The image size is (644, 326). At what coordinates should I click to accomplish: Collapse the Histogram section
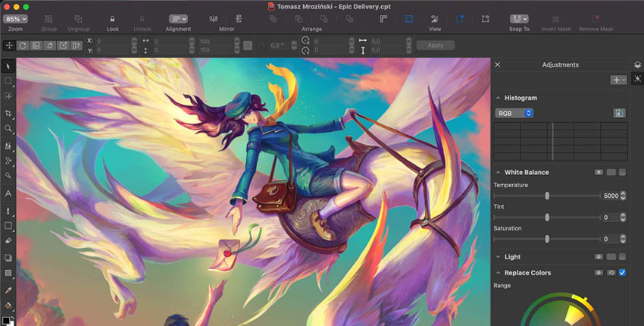point(499,98)
